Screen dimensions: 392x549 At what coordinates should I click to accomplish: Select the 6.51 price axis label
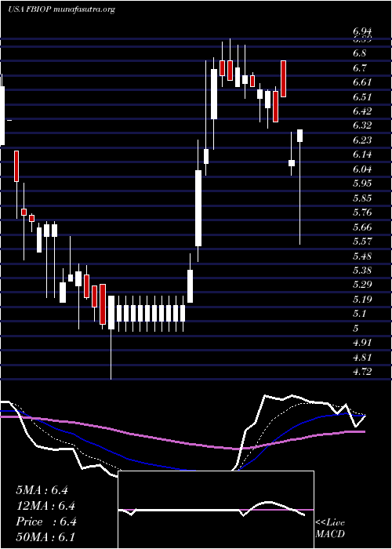[361, 97]
